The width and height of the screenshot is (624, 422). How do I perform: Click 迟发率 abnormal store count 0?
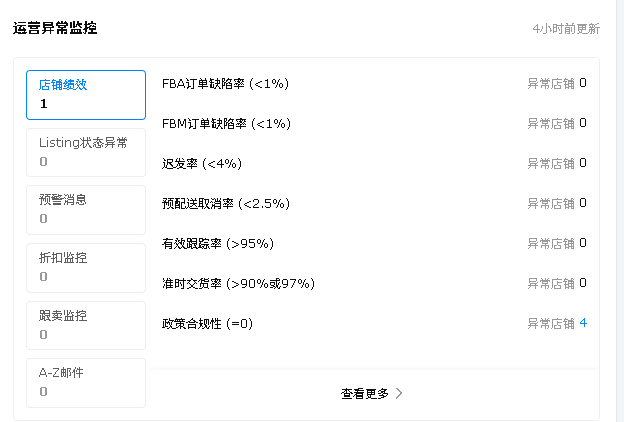pos(583,163)
